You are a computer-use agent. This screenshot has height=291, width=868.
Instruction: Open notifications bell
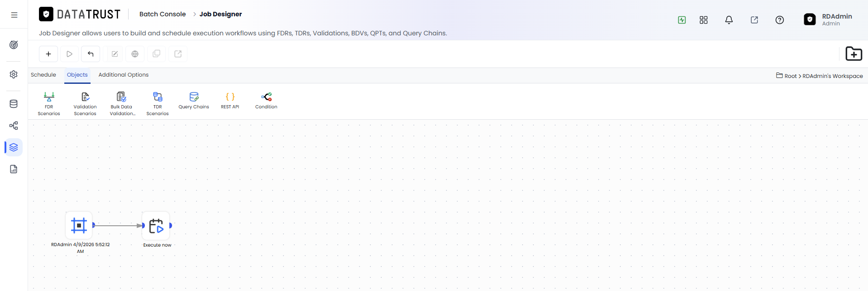[x=729, y=20]
